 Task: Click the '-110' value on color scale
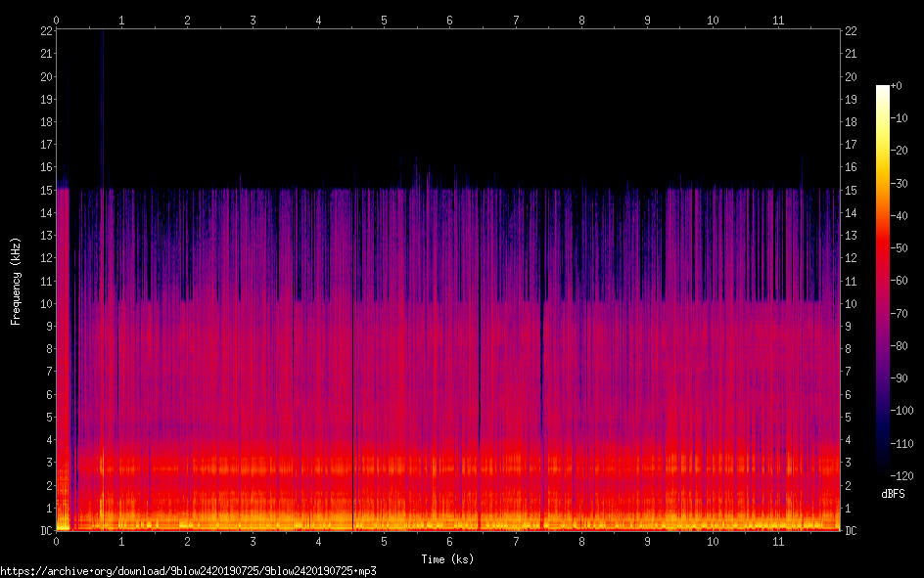[x=901, y=444]
